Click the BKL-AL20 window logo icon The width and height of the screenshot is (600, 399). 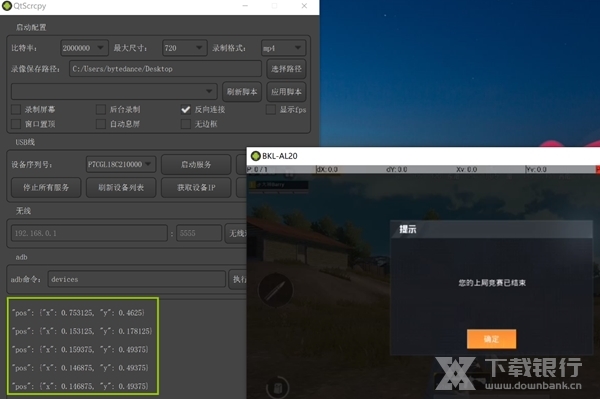click(255, 156)
